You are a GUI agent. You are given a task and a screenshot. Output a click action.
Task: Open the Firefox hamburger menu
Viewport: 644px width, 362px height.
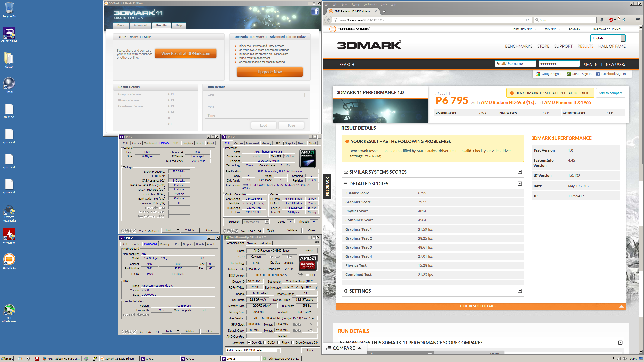click(638, 20)
